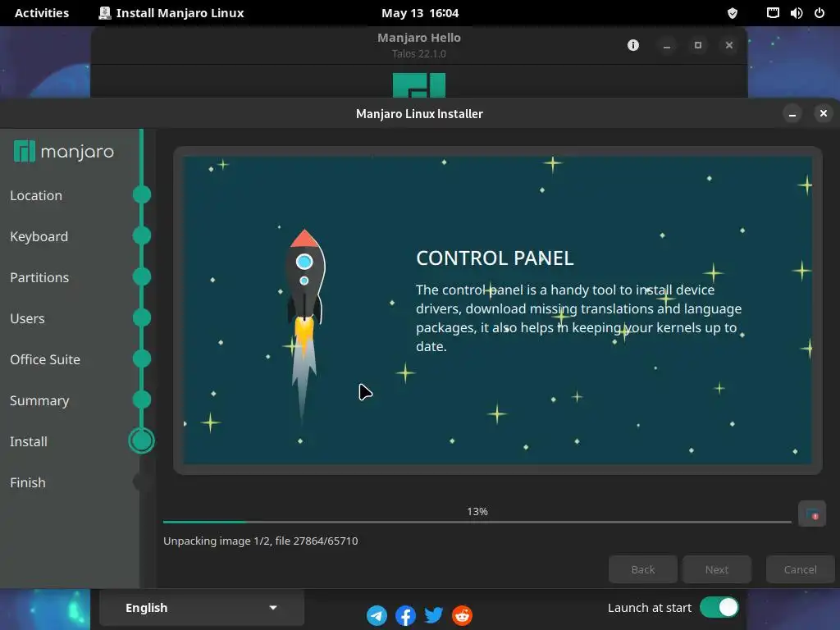Open Facebook social link icon
The width and height of the screenshot is (840, 630).
[x=405, y=615]
